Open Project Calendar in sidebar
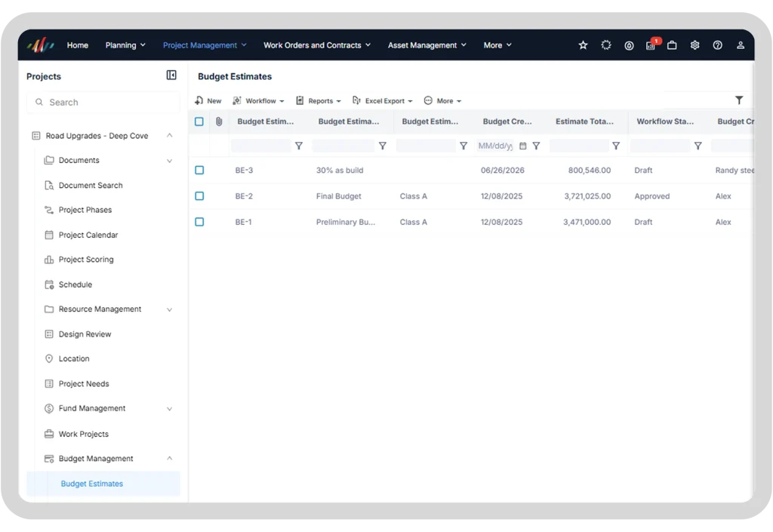Image resolution: width=773 pixels, height=532 pixels. (x=81, y=235)
